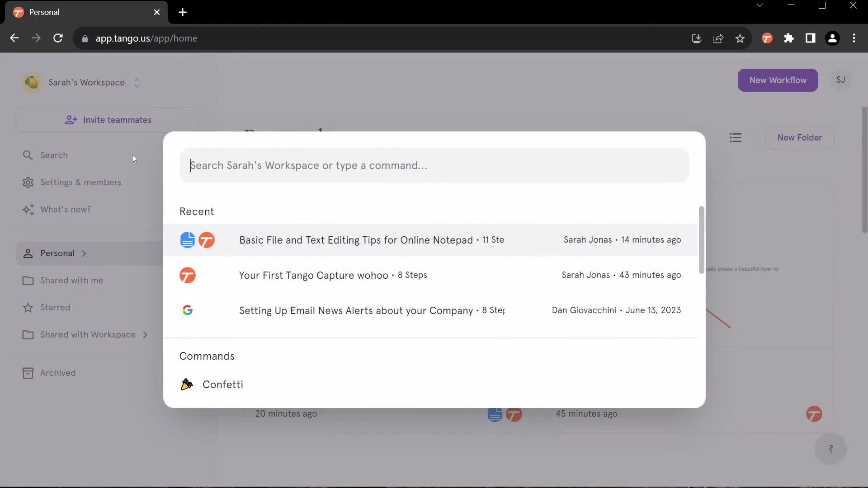
Task: Click New Workflow button
Action: point(778,80)
